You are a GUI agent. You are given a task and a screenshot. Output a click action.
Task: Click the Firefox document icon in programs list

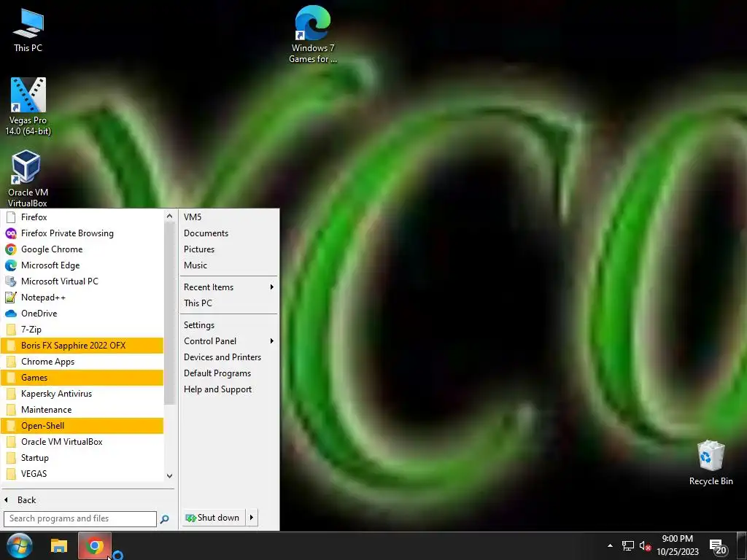(x=10, y=217)
